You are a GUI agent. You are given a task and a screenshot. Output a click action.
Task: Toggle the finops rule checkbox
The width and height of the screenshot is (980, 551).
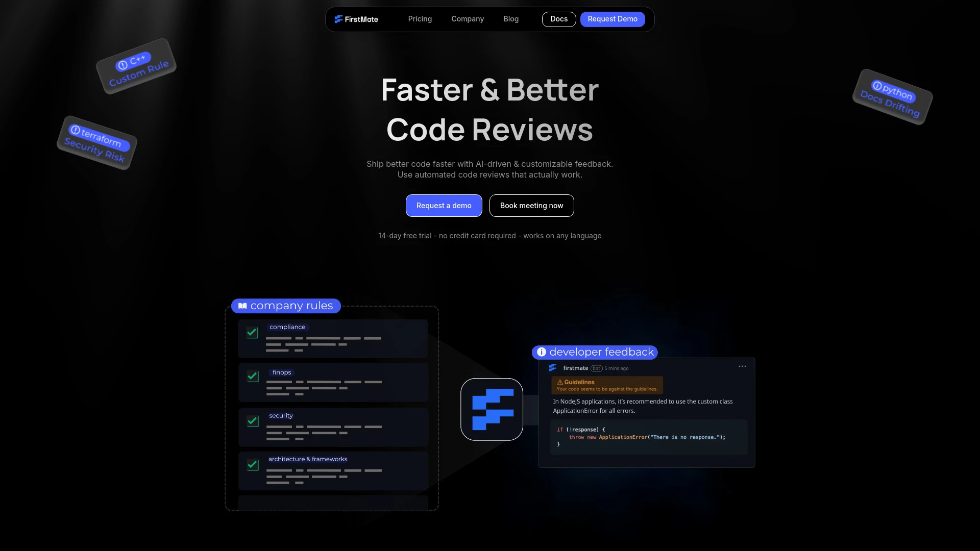[x=253, y=376]
